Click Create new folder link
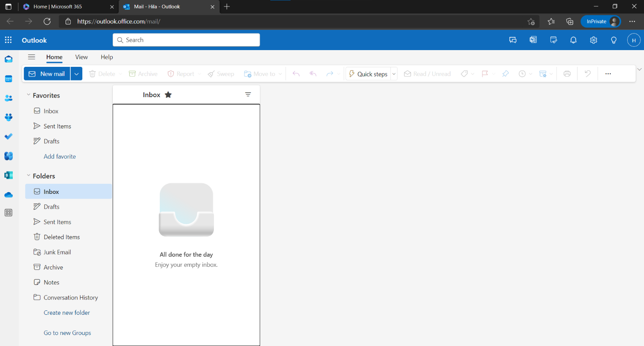Screen dimensions: 644x346 click(67, 313)
